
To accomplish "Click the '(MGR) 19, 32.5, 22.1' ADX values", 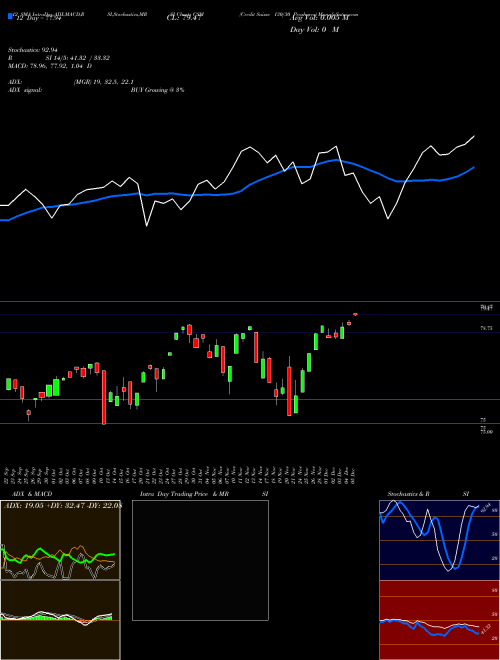I will point(104,82).
